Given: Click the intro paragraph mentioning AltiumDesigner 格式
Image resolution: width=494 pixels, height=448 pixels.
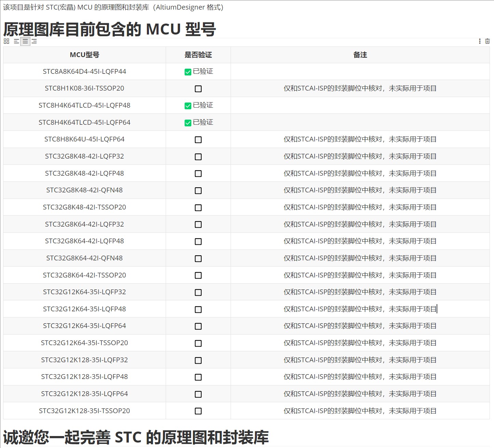Looking at the screenshot, I should (113, 7).
